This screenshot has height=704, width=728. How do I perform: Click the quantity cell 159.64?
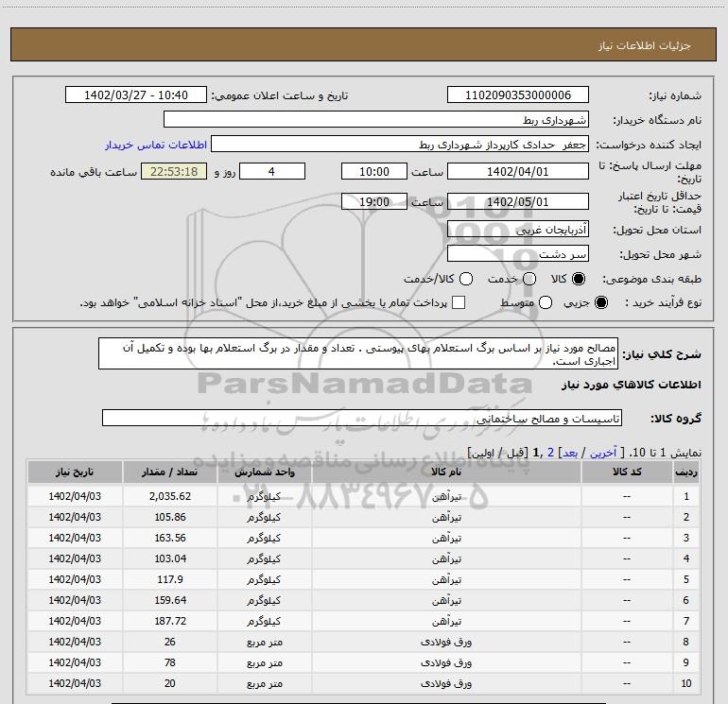click(170, 600)
